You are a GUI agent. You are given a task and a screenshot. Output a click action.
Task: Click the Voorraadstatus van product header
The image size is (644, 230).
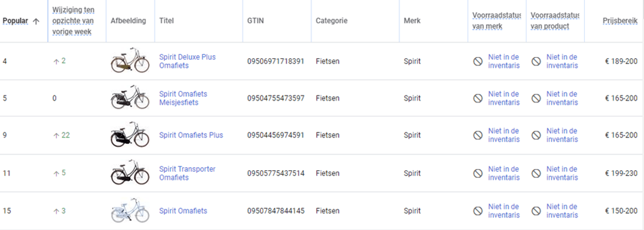555,21
